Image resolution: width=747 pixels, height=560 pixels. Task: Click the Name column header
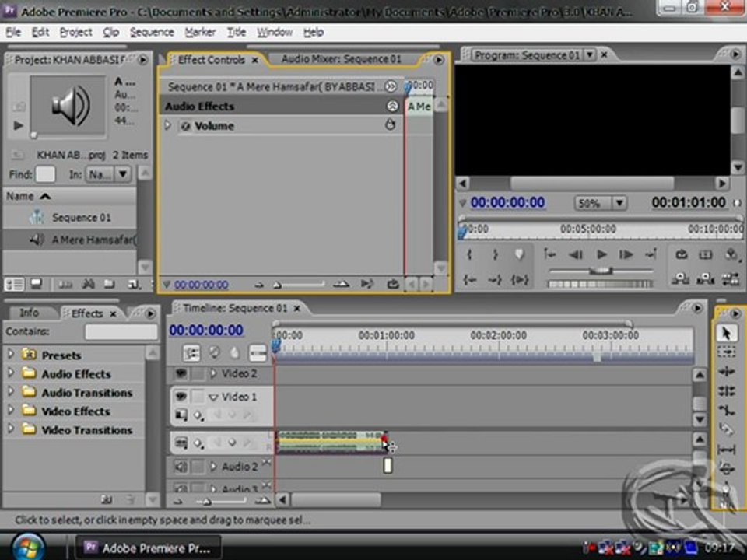tap(70, 196)
